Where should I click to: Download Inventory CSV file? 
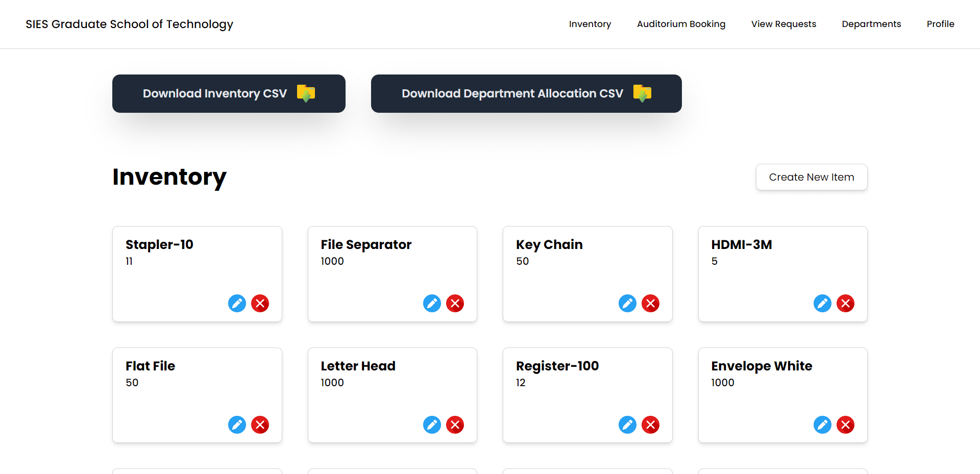tap(229, 93)
